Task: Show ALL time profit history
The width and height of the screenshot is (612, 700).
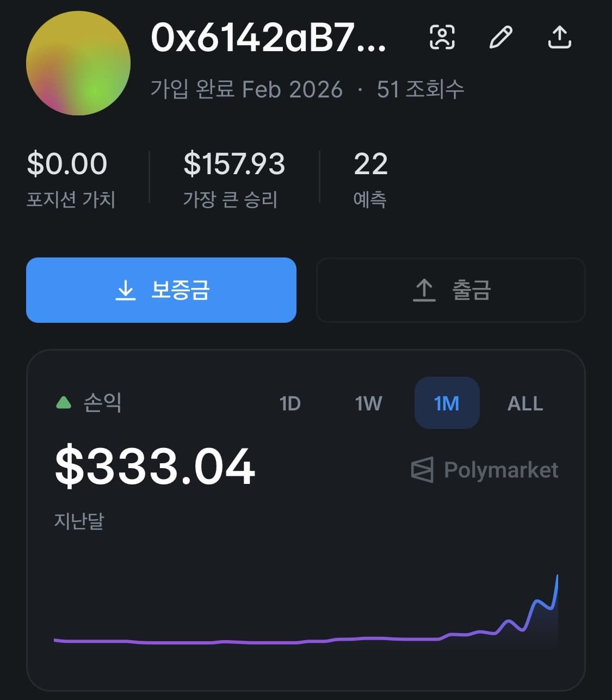Action: tap(525, 403)
